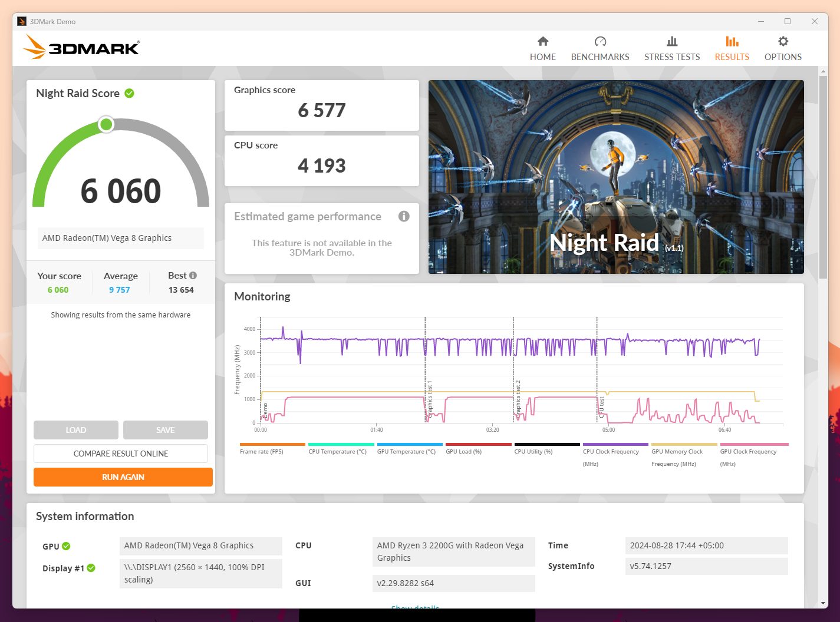Image resolution: width=840 pixels, height=622 pixels.
Task: Click the green check beside Night Raid Score
Action: 129,93
